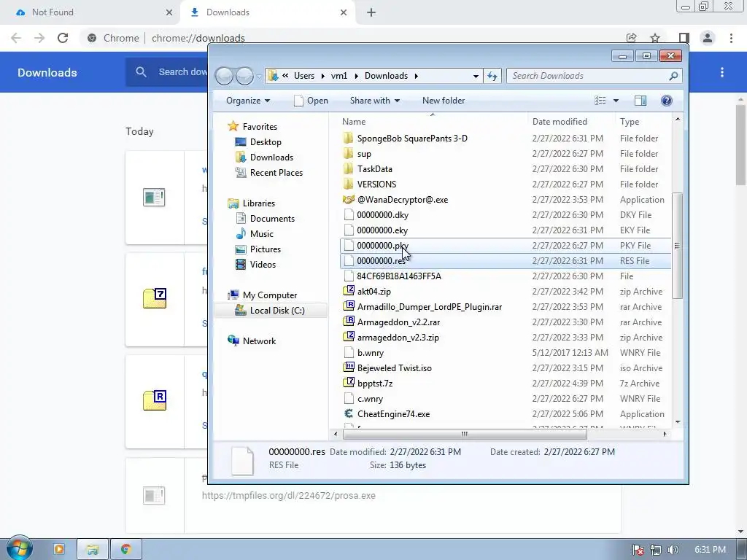Click the Open toolbar button
This screenshot has height=560, width=747.
(311, 101)
